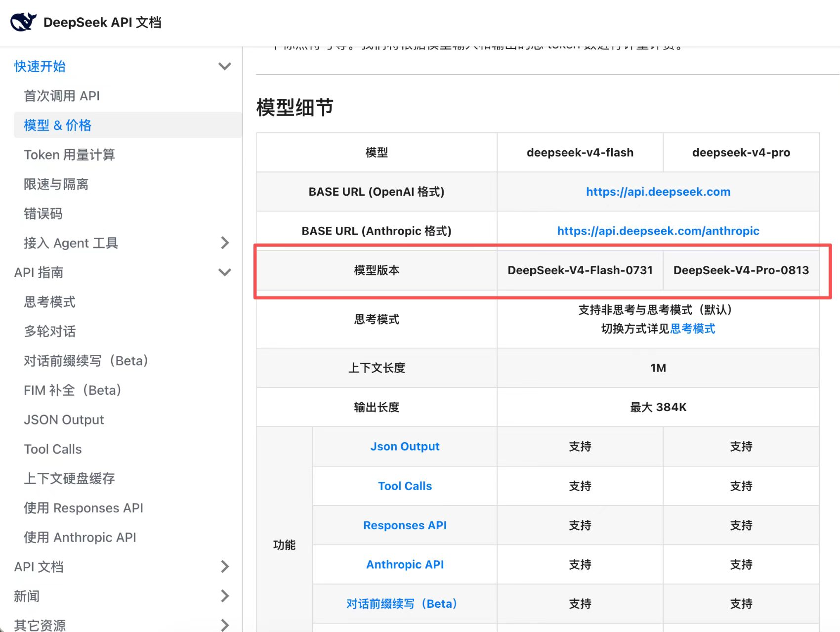The image size is (840, 632).
Task: Collapse the 快速开始 section chevron
Action: click(225, 66)
